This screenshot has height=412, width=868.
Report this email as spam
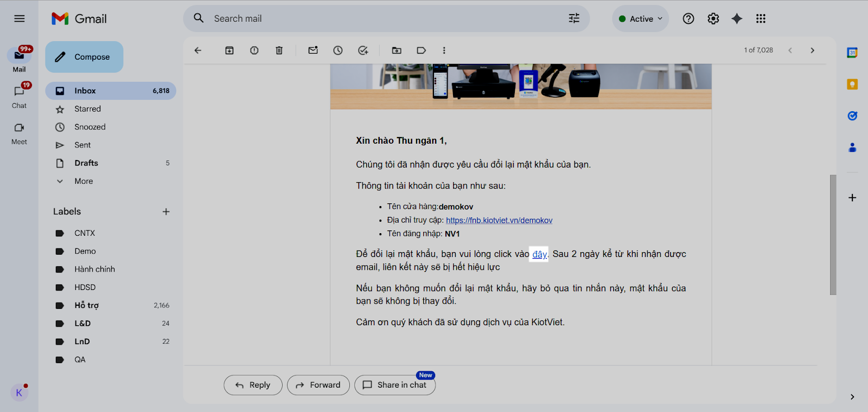point(254,50)
